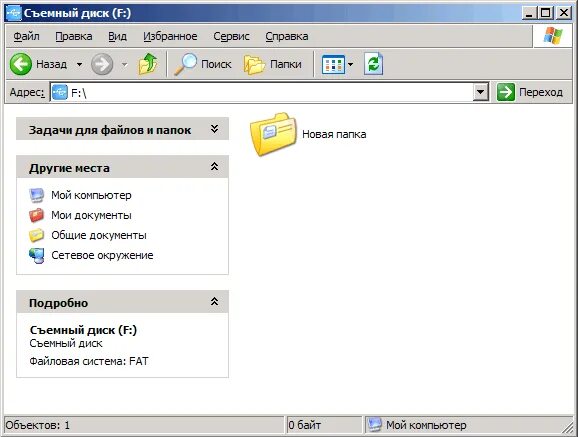Viewport: 578px width, 437px height.
Task: Open the Справка menu
Action: click(x=287, y=36)
